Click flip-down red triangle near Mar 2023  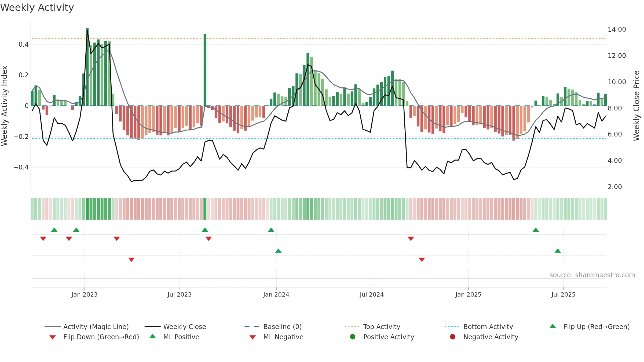click(117, 239)
